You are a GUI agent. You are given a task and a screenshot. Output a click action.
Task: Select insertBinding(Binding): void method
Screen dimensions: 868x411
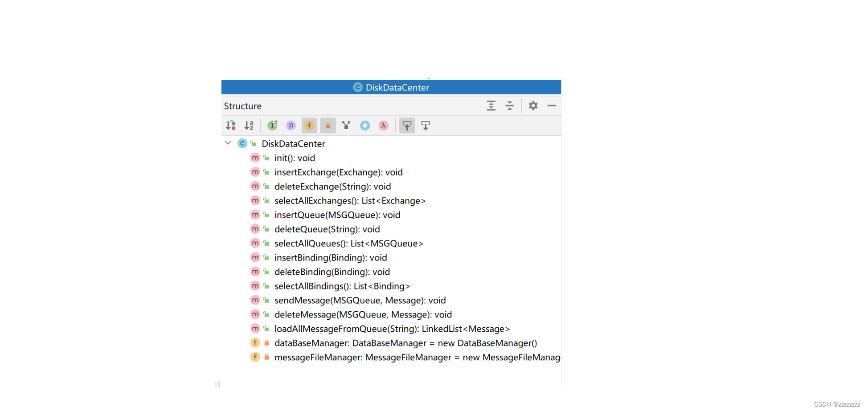tap(331, 258)
